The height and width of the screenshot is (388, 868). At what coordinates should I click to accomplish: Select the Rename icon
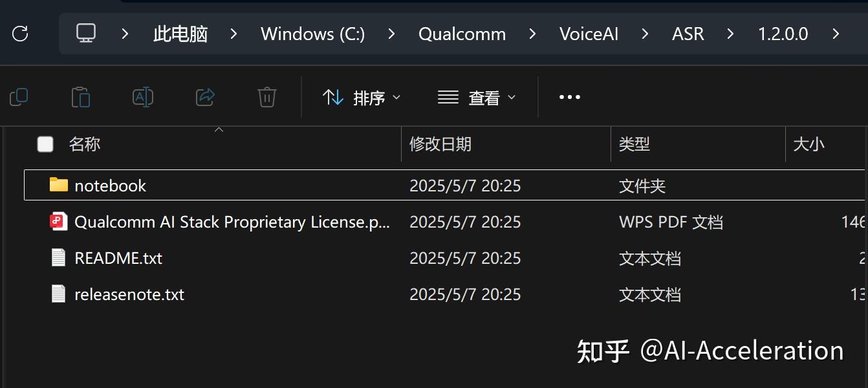[x=142, y=96]
